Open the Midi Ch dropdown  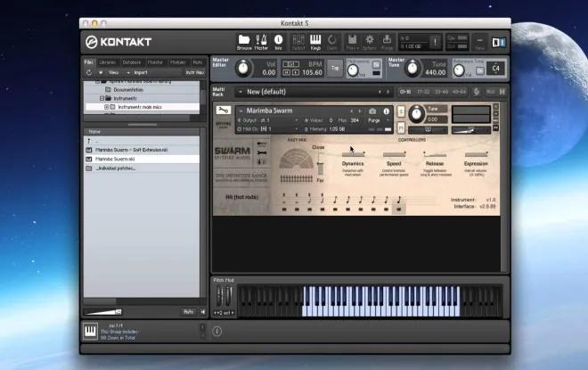click(x=279, y=128)
